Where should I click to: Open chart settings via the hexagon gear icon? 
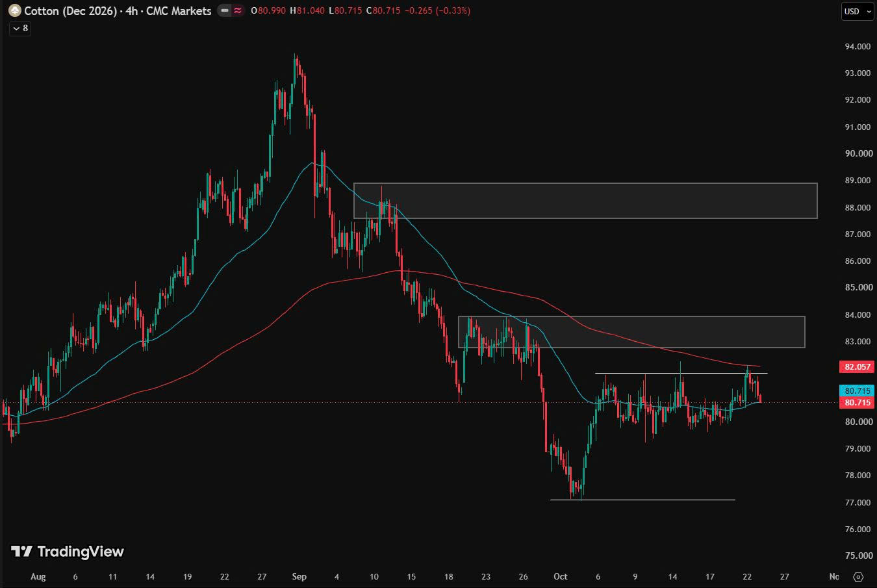858,577
